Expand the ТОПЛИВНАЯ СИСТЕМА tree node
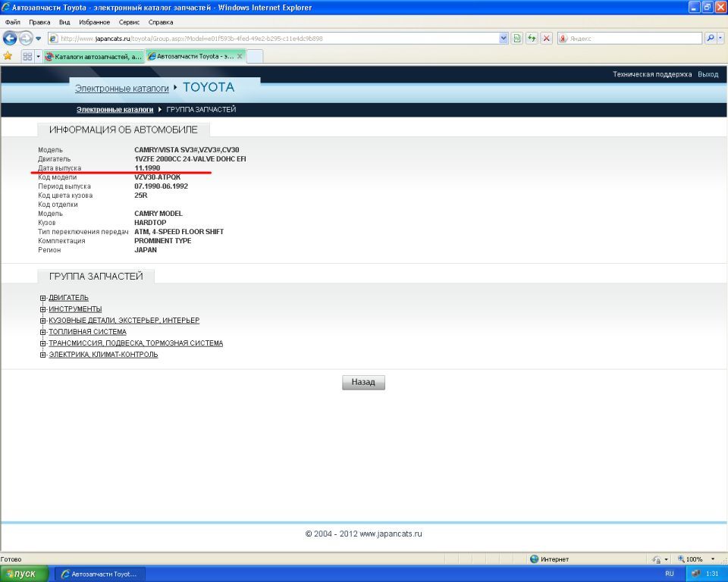This screenshot has height=582, width=728. coord(42,332)
